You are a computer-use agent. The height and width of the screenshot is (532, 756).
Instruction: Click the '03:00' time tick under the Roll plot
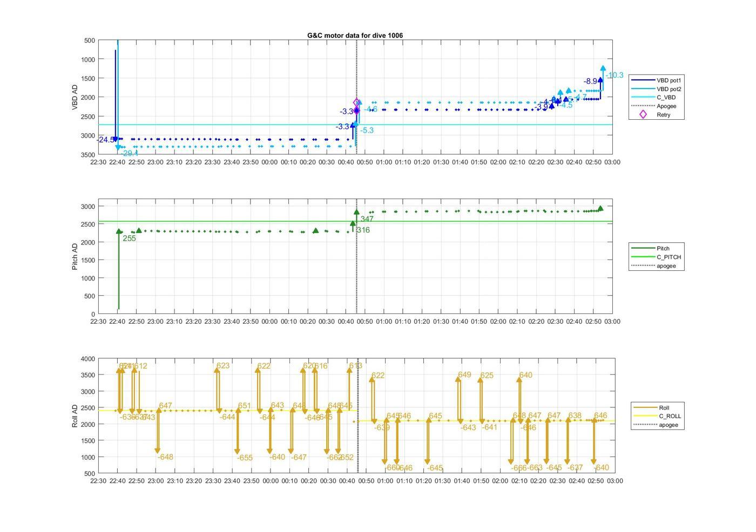615,481
